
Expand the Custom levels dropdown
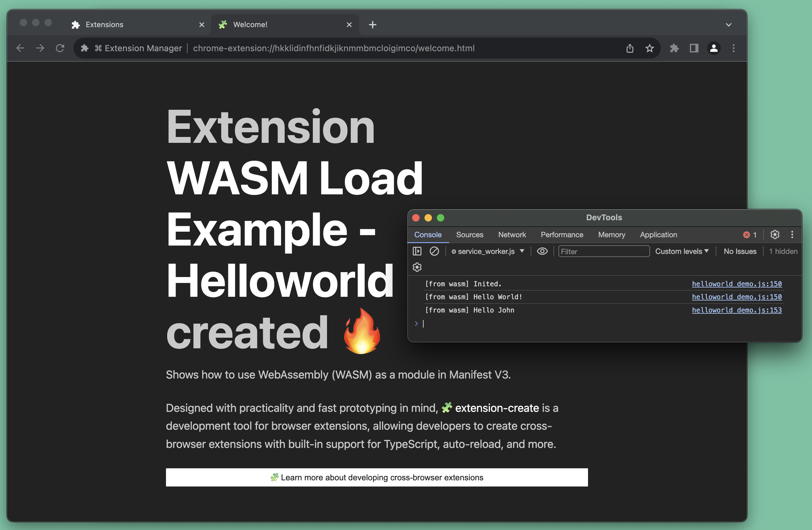(682, 251)
